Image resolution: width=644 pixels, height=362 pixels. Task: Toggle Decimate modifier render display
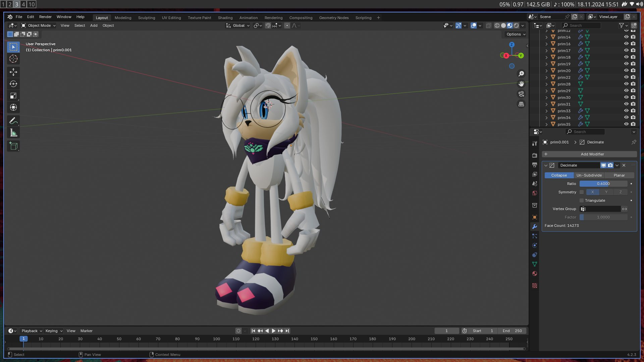tap(610, 165)
